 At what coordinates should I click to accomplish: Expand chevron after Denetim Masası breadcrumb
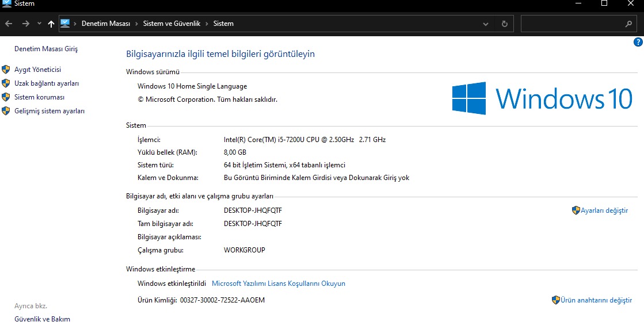click(137, 24)
